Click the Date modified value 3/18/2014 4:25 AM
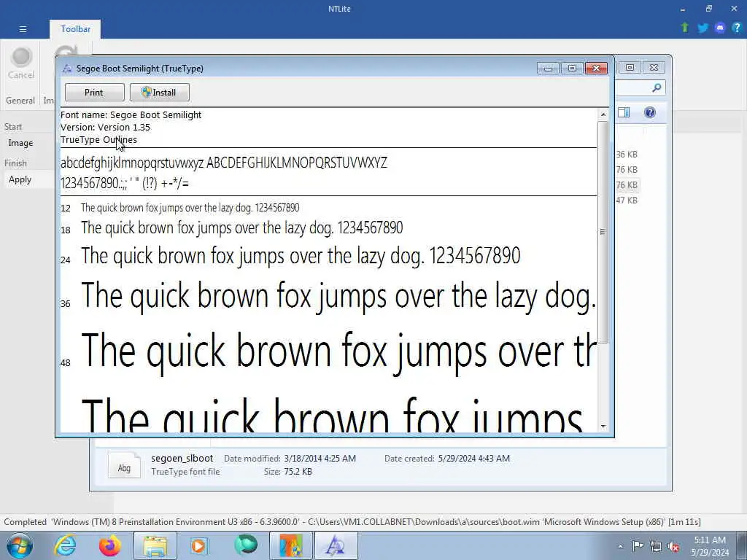The image size is (747, 560). (x=320, y=458)
